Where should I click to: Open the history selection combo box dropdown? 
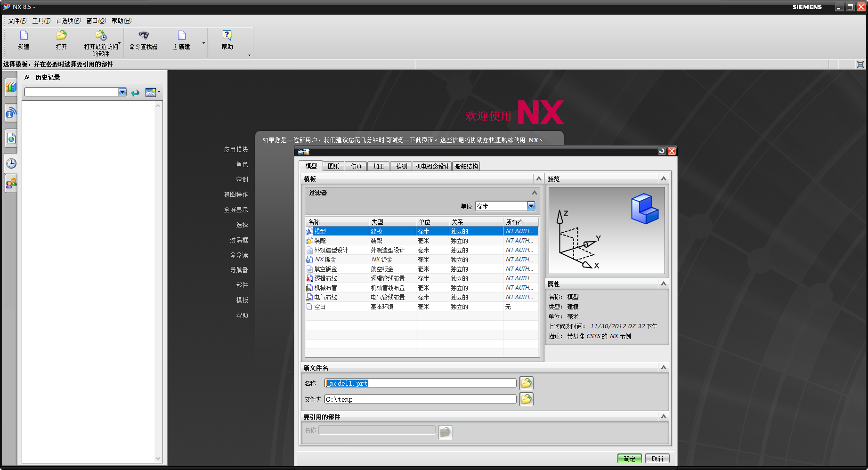click(122, 92)
